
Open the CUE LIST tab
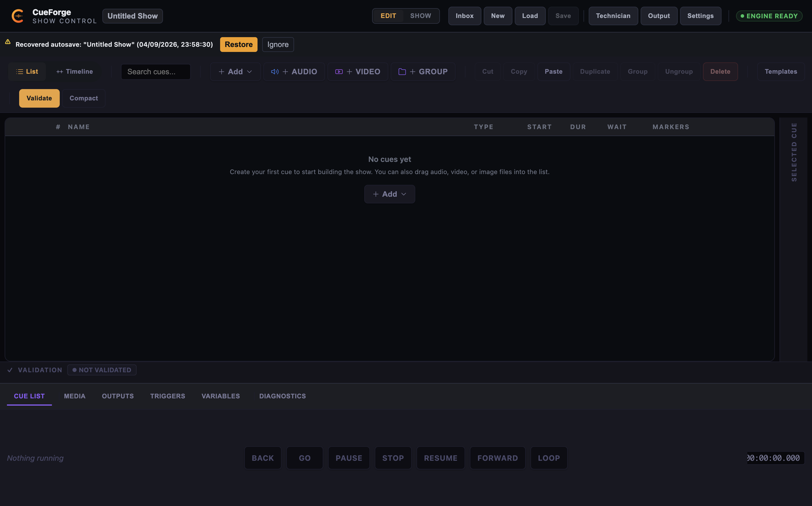[29, 396]
